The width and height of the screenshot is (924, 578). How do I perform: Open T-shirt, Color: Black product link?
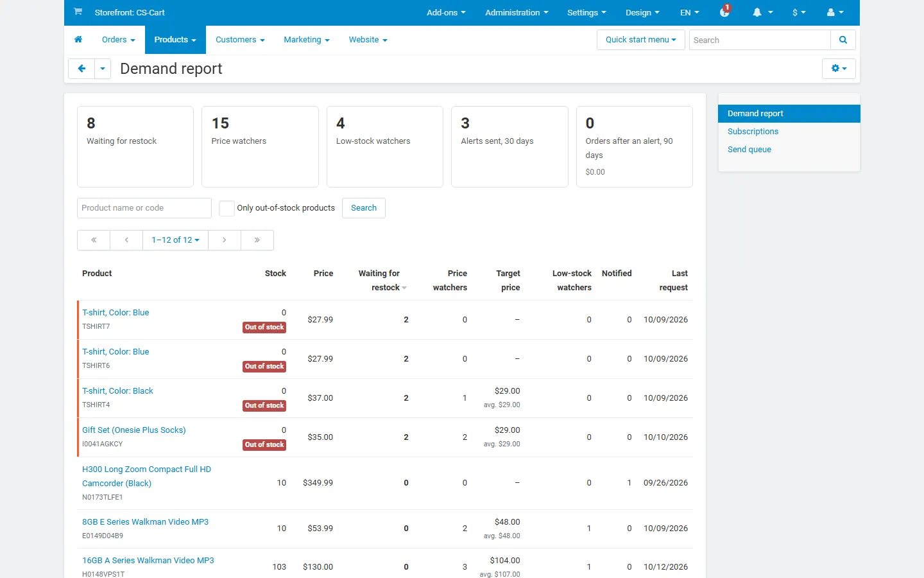(117, 391)
